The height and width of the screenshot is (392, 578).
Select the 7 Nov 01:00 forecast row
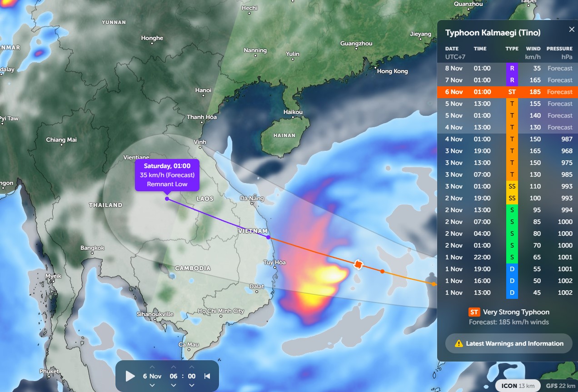click(508, 80)
